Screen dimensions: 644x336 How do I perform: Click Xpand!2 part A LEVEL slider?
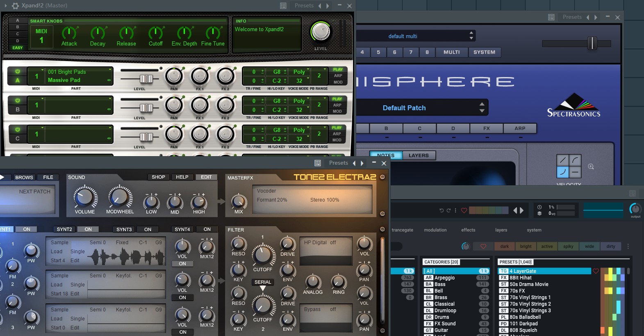tap(146, 79)
